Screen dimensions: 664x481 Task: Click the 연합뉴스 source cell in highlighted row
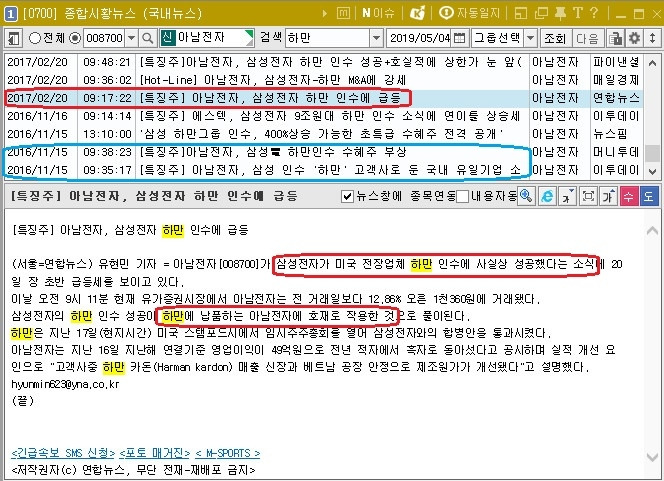616,98
